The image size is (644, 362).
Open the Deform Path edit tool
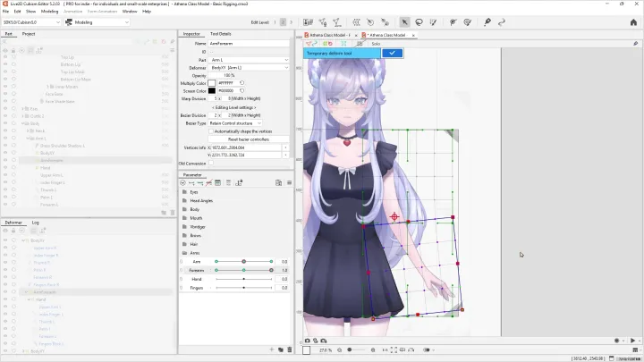click(x=453, y=22)
